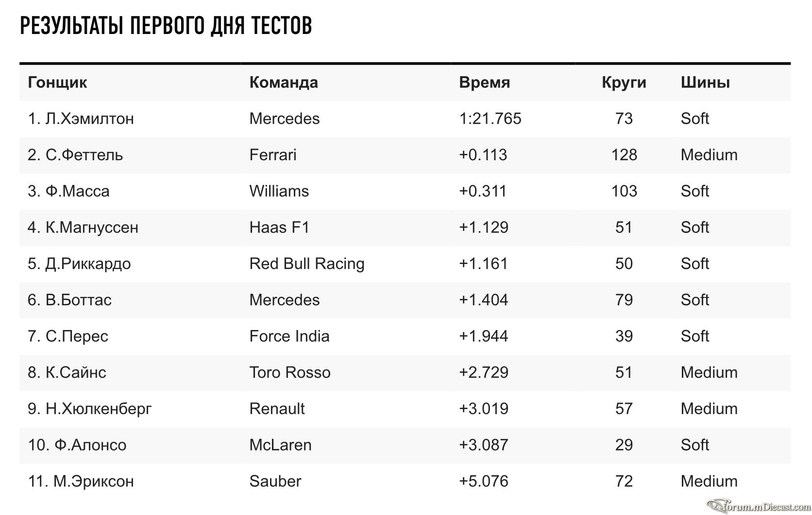
Task: Click the time value 1:21.765
Action: point(490,118)
